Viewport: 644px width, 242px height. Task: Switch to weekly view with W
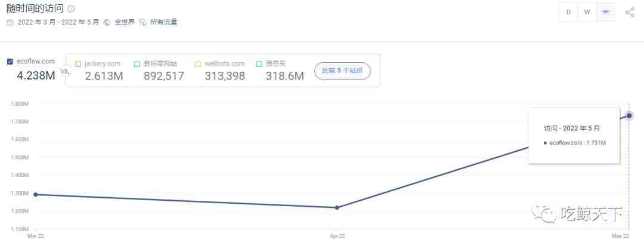tap(587, 12)
